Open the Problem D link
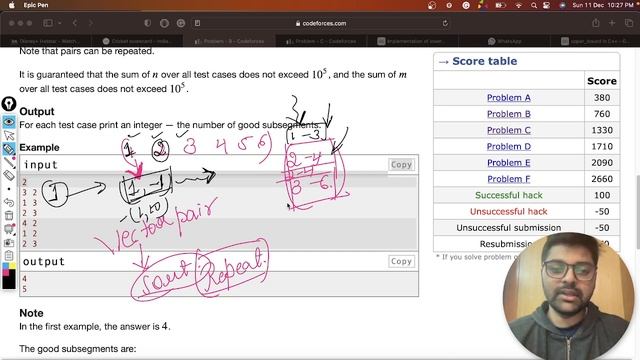Image resolution: width=640 pixels, height=360 pixels. pyautogui.click(x=509, y=147)
